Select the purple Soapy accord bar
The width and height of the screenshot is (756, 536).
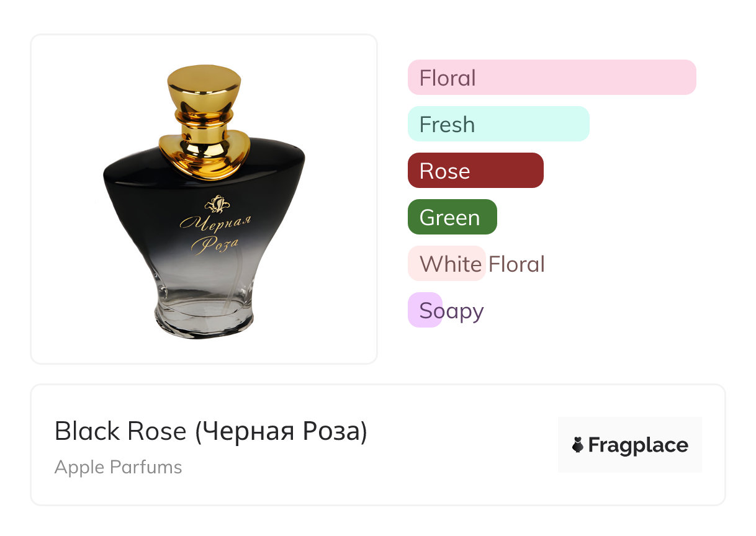(425, 310)
